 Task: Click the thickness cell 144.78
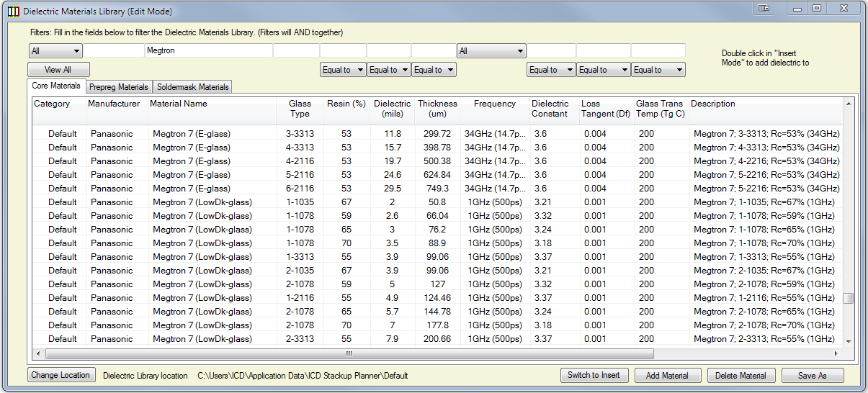pyautogui.click(x=437, y=311)
